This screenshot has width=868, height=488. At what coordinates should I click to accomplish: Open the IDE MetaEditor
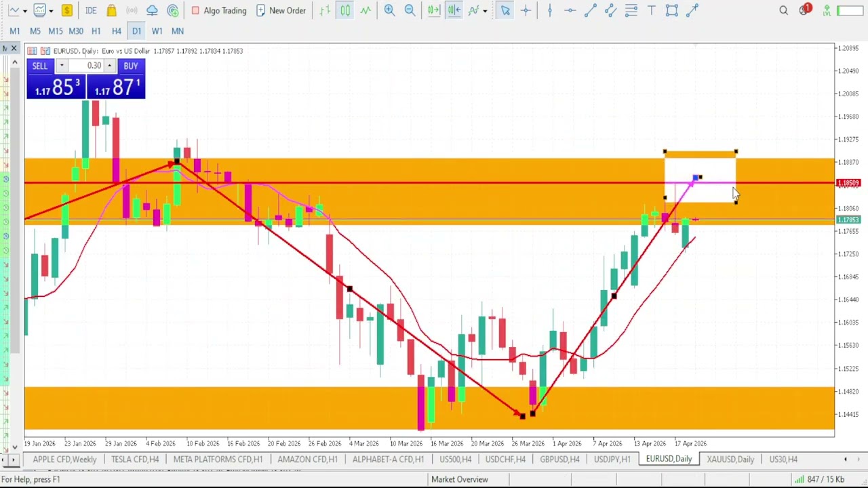click(91, 10)
